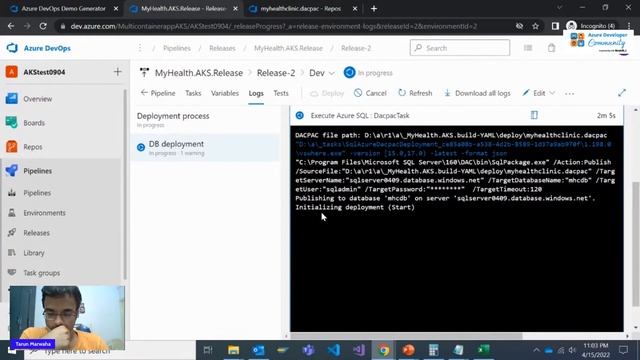Go to Release-2 breadcrumb link
Viewport: 640px width, 360px height.
pyautogui.click(x=356, y=48)
